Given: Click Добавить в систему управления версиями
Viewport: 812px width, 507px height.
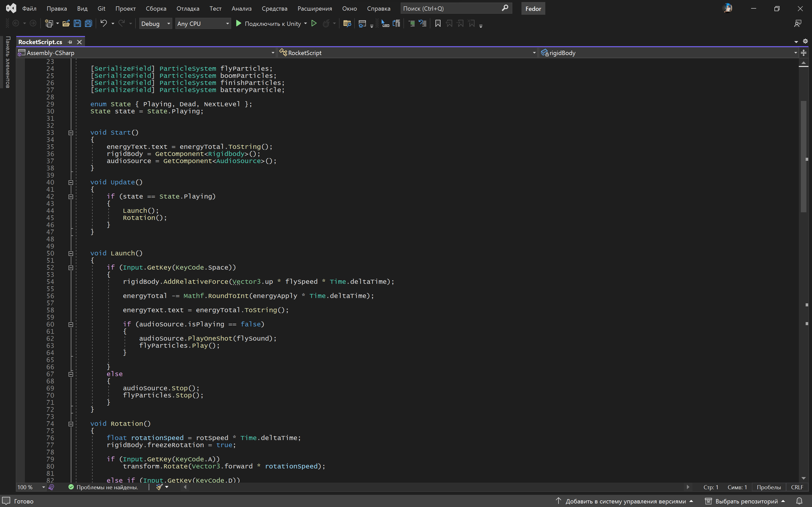Looking at the screenshot, I should (625, 501).
